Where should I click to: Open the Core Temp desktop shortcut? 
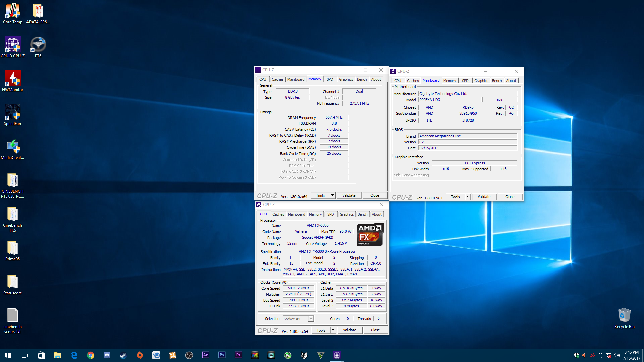pos(12,14)
